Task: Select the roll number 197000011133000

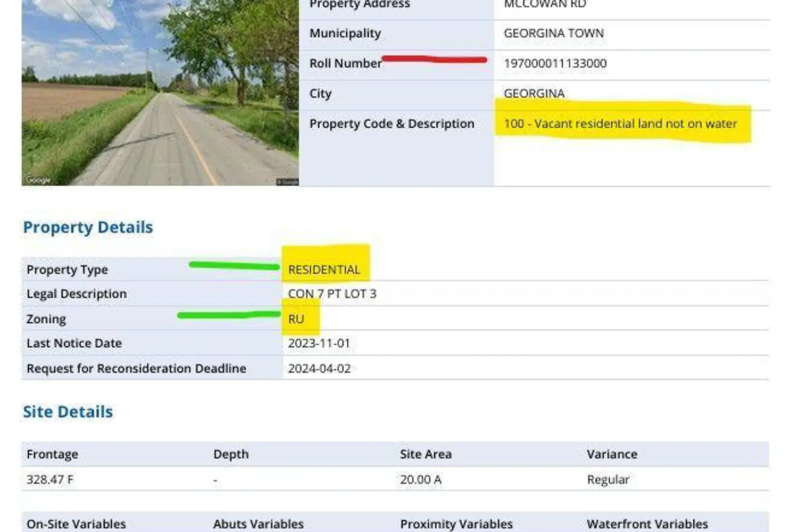Action: (555, 63)
